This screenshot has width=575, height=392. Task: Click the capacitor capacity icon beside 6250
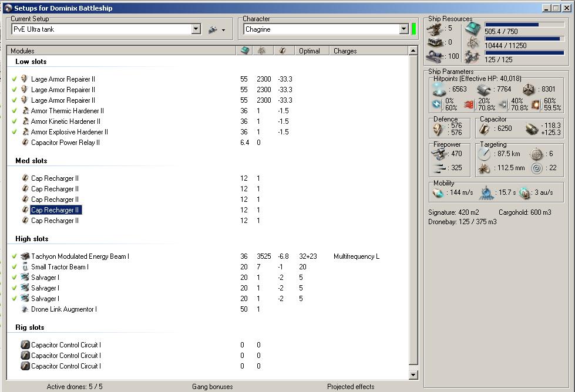click(x=485, y=129)
